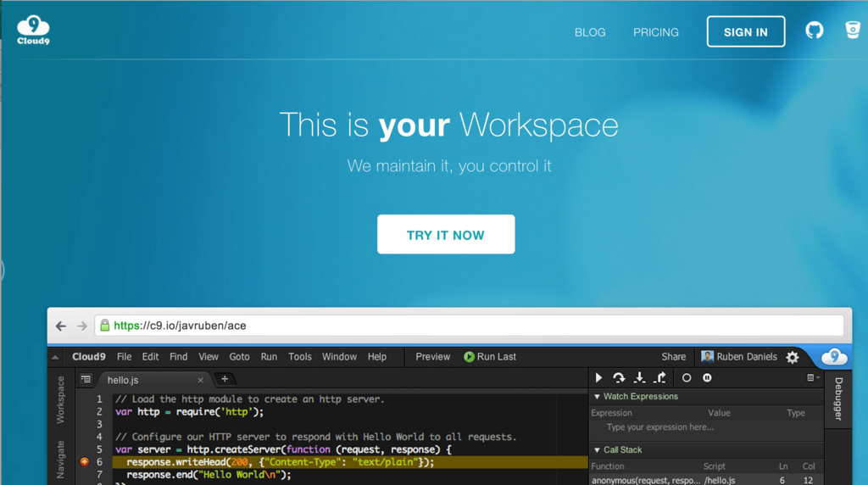Open the Run menu

[x=269, y=357]
